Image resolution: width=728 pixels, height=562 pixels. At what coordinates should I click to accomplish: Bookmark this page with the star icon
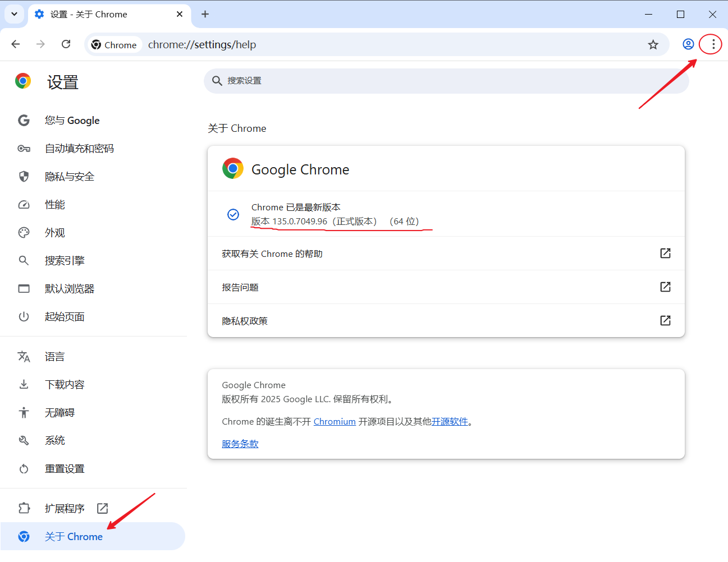[x=653, y=45]
